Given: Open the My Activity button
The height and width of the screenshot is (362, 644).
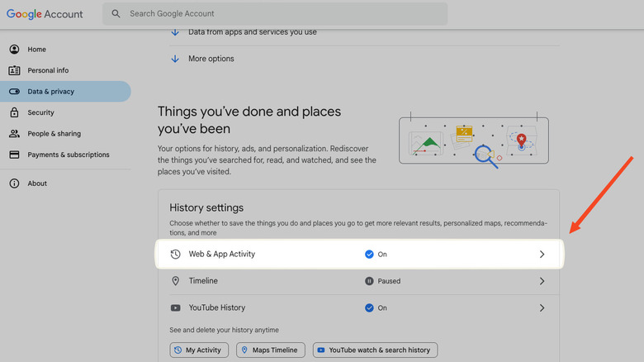Looking at the screenshot, I should (x=199, y=350).
